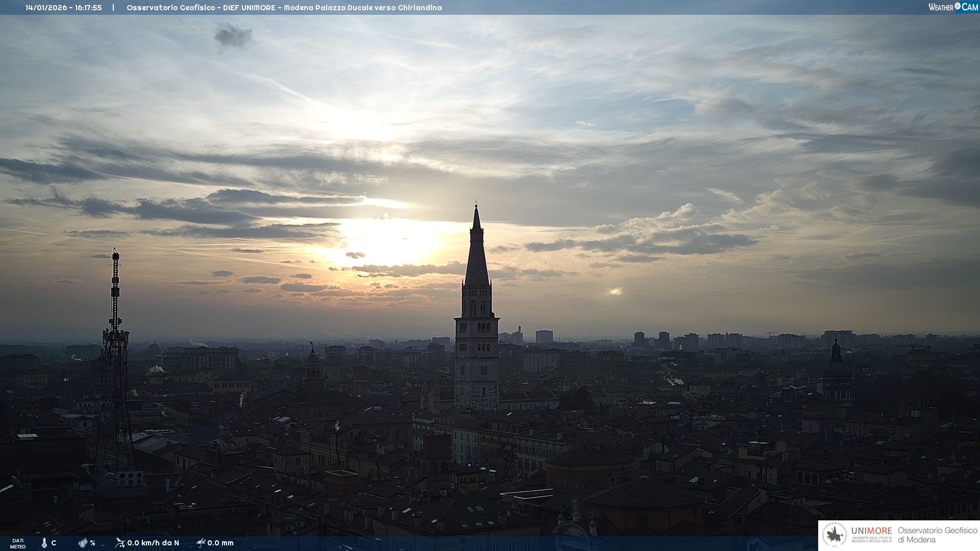Click the rain umbrella icon
Viewport: 980px width, 551px height.
point(201,543)
